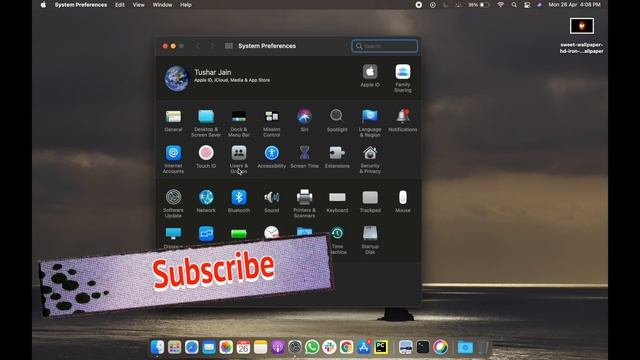
Task: Open Accessibility preferences
Action: [271, 153]
